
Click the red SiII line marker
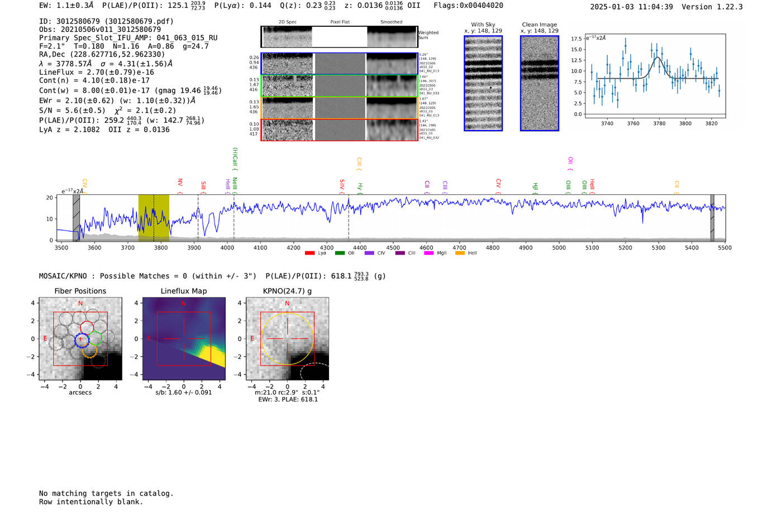(x=203, y=187)
